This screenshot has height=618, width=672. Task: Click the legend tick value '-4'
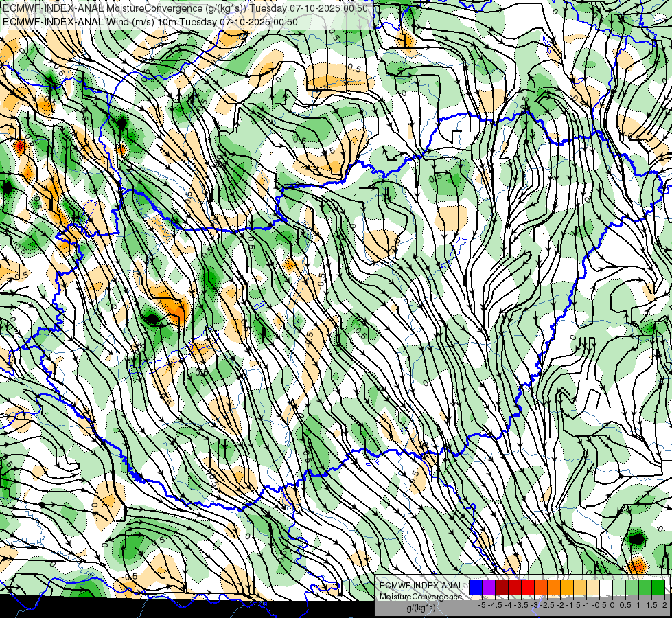click(x=508, y=605)
